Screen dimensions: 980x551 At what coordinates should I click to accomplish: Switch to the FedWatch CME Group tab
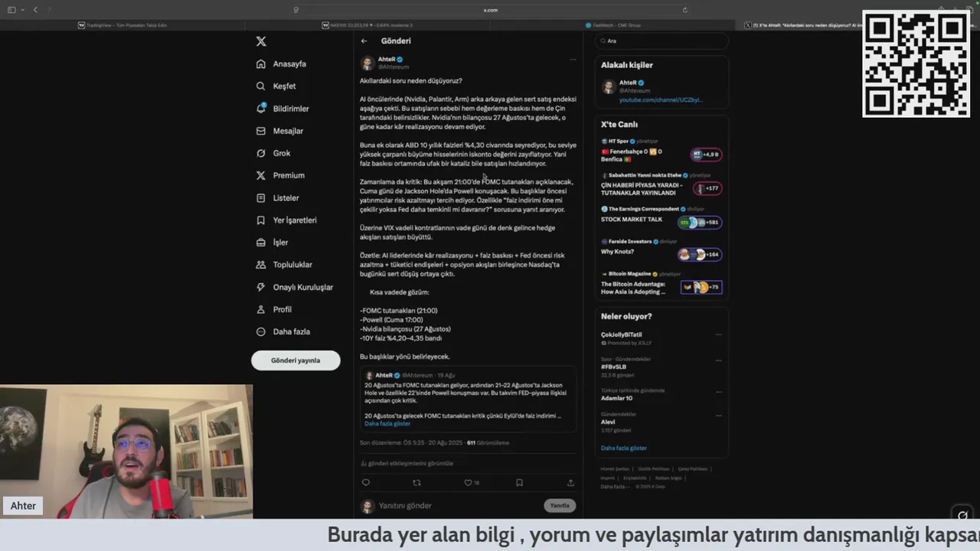(612, 25)
